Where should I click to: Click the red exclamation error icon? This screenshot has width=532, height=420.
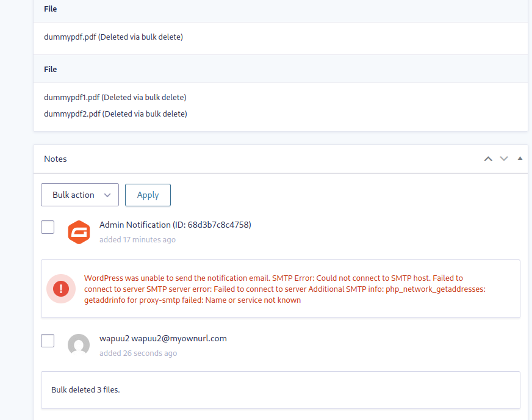(61, 289)
